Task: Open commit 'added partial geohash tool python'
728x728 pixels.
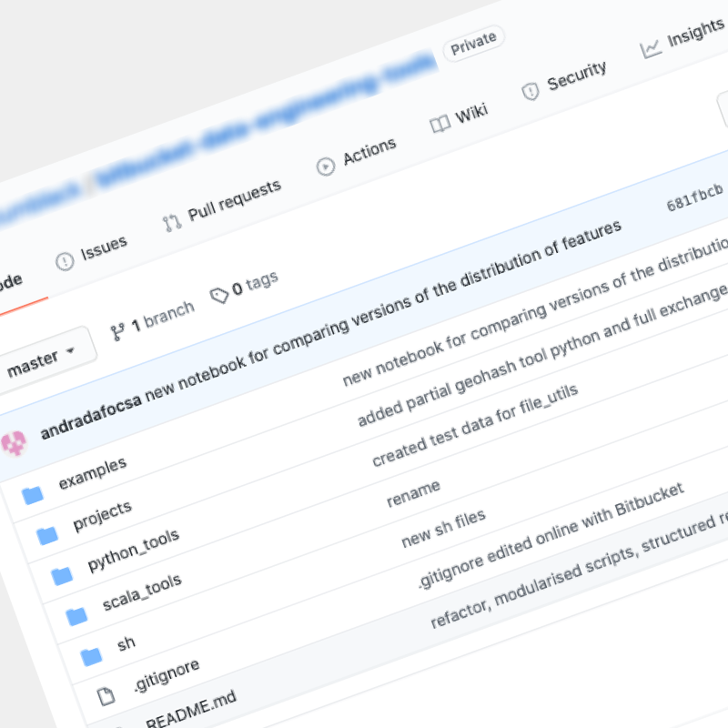Action: [x=542, y=356]
